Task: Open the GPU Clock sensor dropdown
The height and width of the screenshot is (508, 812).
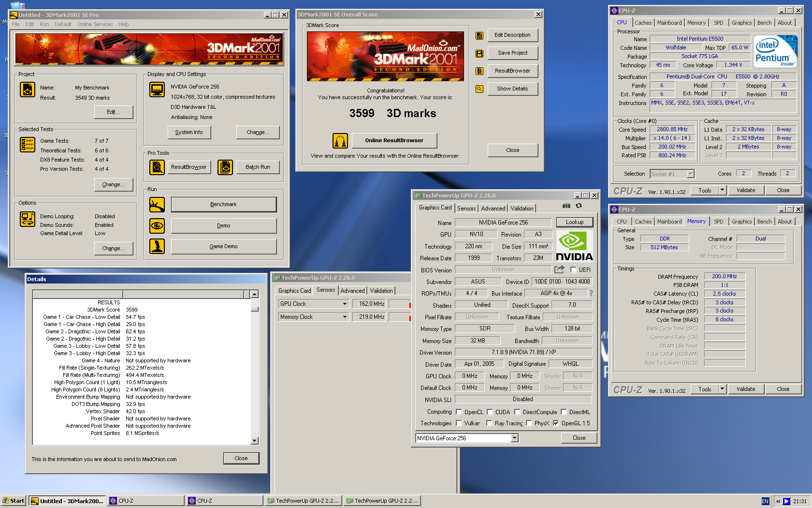Action: pyautogui.click(x=345, y=304)
